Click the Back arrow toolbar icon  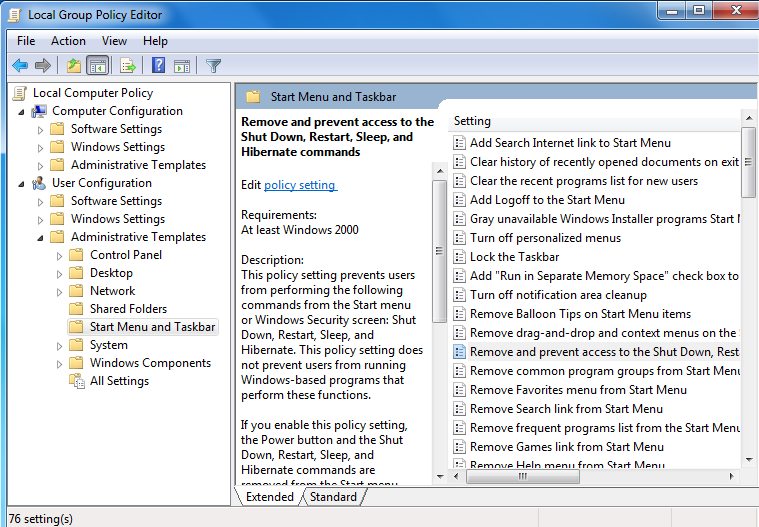[20, 65]
